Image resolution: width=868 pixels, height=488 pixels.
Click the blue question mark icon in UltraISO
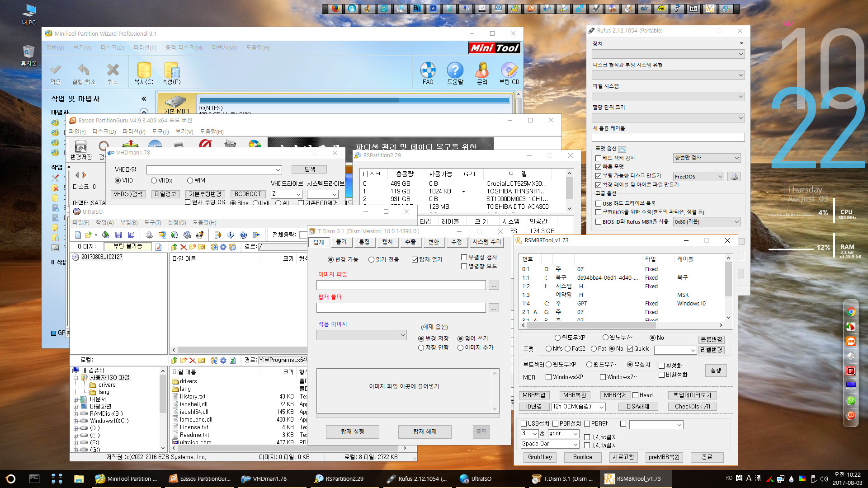tap(243, 235)
